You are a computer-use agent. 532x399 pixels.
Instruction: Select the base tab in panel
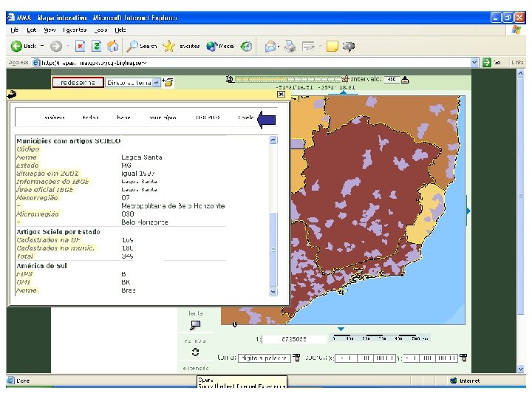click(123, 117)
